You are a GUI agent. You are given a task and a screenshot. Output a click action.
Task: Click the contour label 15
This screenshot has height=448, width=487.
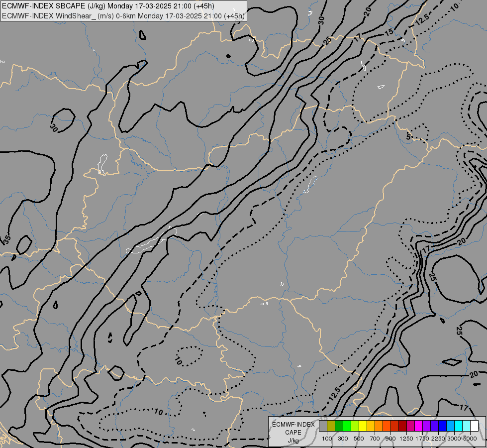[x=389, y=32]
